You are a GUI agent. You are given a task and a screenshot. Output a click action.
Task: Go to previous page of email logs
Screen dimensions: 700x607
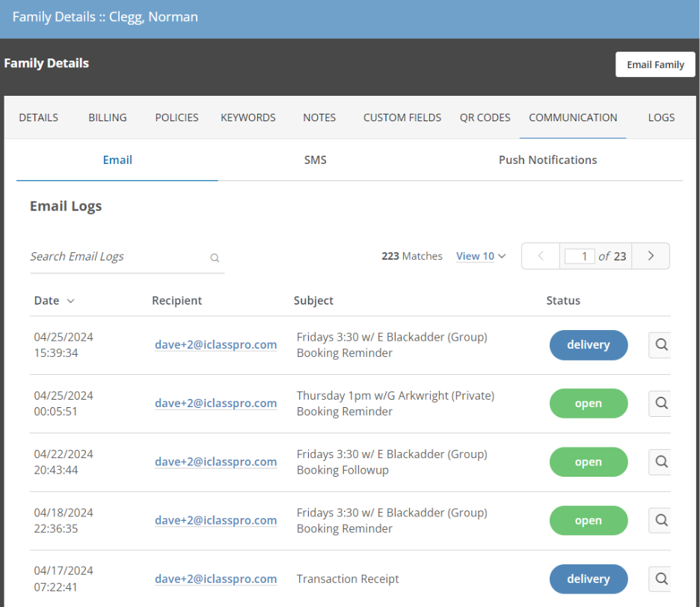pos(541,256)
